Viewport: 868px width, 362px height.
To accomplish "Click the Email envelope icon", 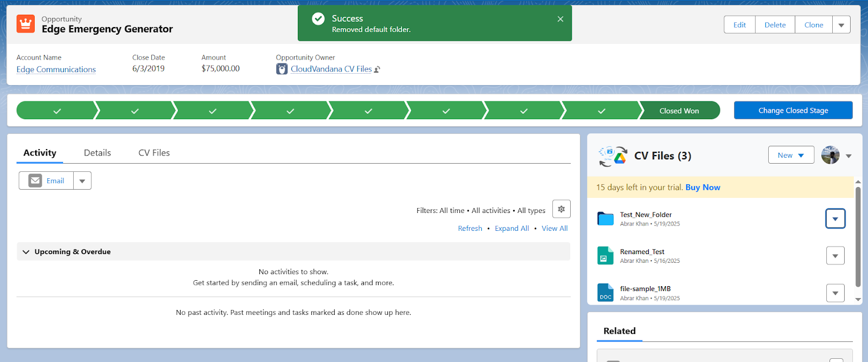I will pyautogui.click(x=35, y=180).
